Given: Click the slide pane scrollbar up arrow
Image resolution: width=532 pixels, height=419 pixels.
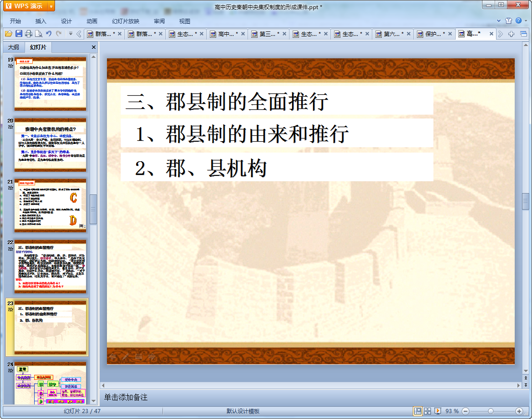Looking at the screenshot, I should point(93,57).
